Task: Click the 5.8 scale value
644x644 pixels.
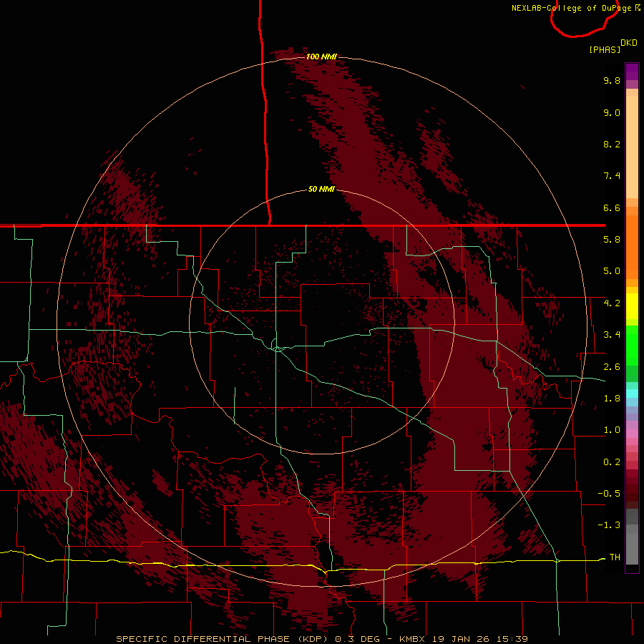Action: point(612,240)
